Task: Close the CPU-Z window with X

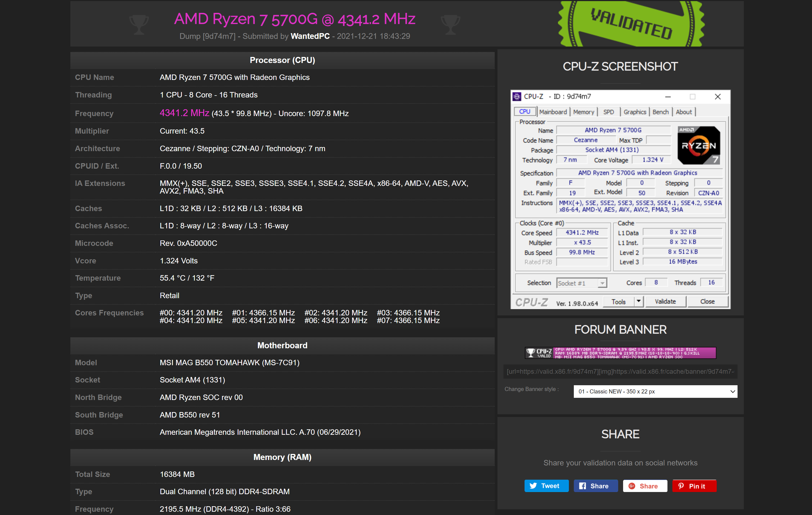Action: pyautogui.click(x=718, y=97)
